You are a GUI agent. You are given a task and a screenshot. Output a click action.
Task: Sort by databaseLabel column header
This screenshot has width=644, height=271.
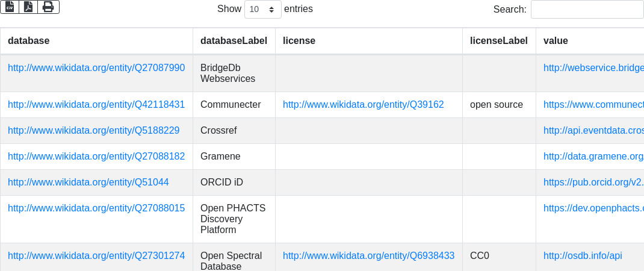coord(234,41)
